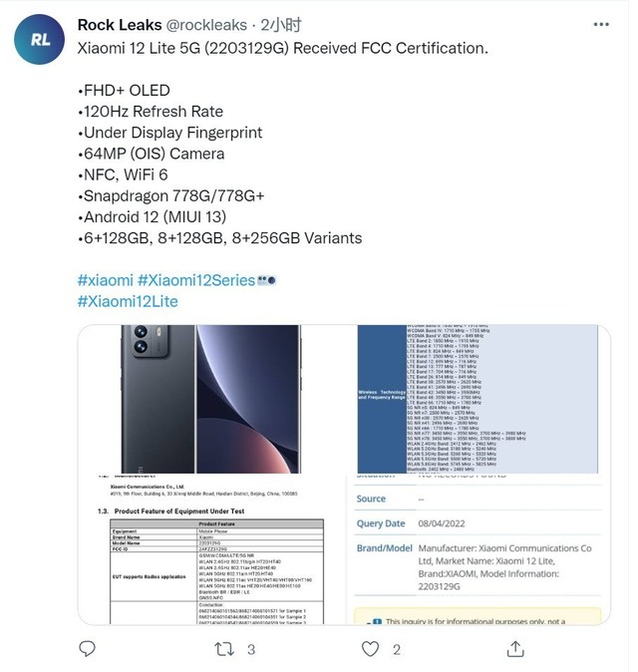Open the #Xiaomi12Lite hashtag
Screen dimensions: 638x672
[128, 301]
